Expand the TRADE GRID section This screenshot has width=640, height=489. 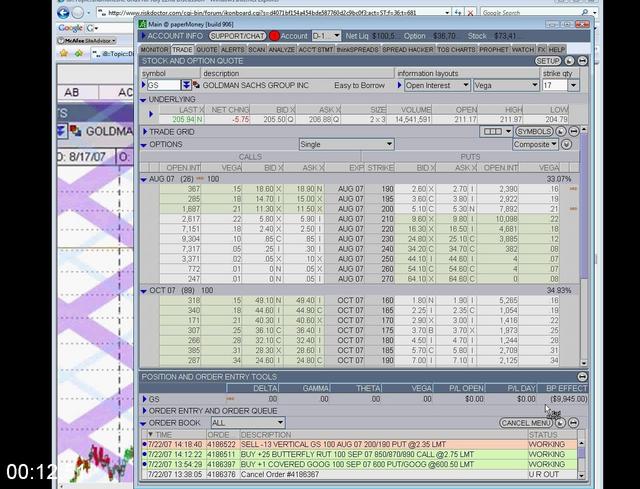(x=144, y=132)
